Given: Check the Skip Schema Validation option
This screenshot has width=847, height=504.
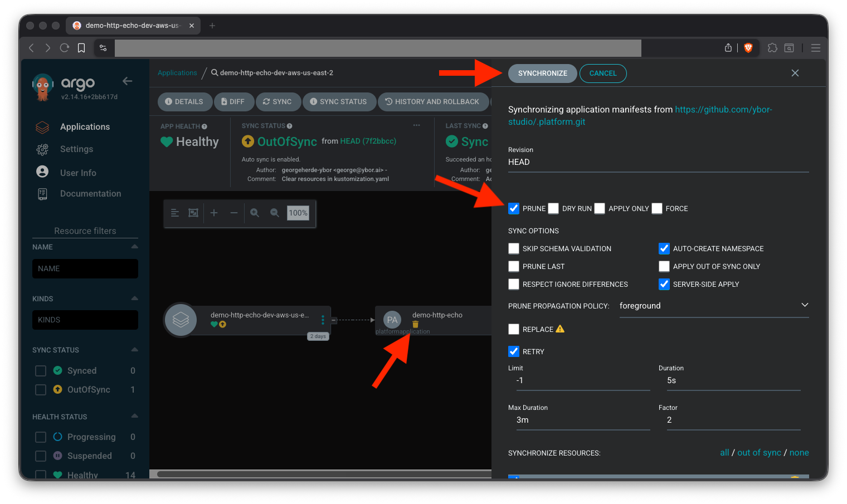Looking at the screenshot, I should [514, 248].
